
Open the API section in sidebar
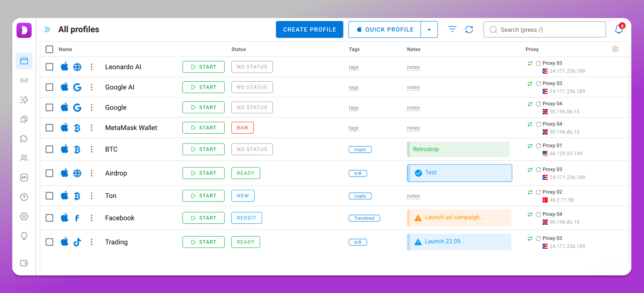click(24, 177)
